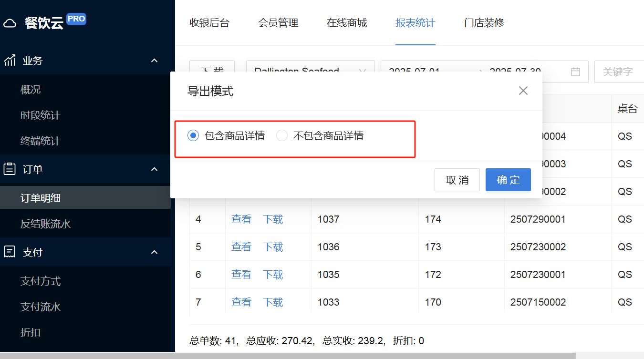Screen dimensions: 644x359
Task: Collapse the 订单 sidebar section
Action: pyautogui.click(x=154, y=169)
